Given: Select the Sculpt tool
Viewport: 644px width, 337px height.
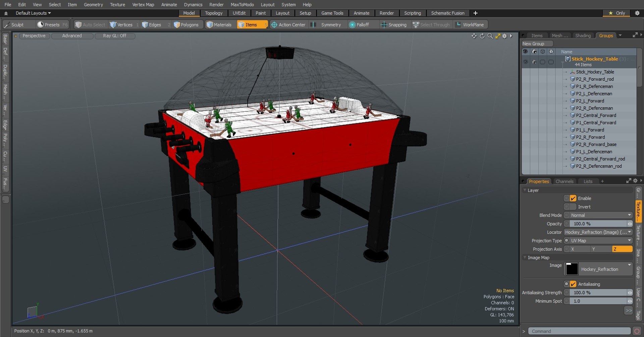Looking at the screenshot, I should coord(18,25).
